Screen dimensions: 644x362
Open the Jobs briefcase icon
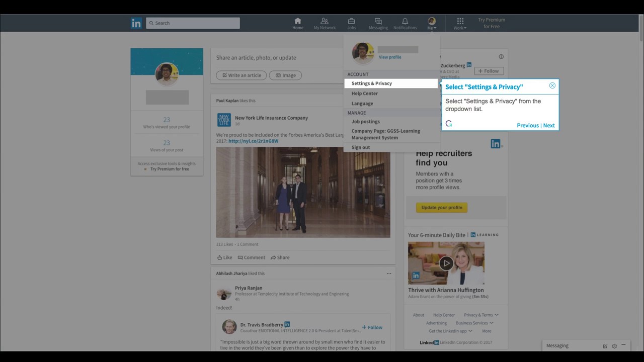click(x=351, y=23)
